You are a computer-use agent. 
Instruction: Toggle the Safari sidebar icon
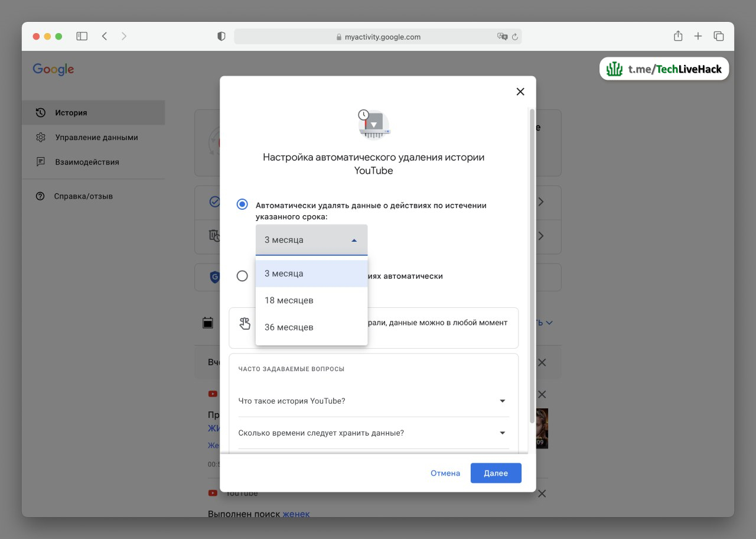click(x=82, y=36)
